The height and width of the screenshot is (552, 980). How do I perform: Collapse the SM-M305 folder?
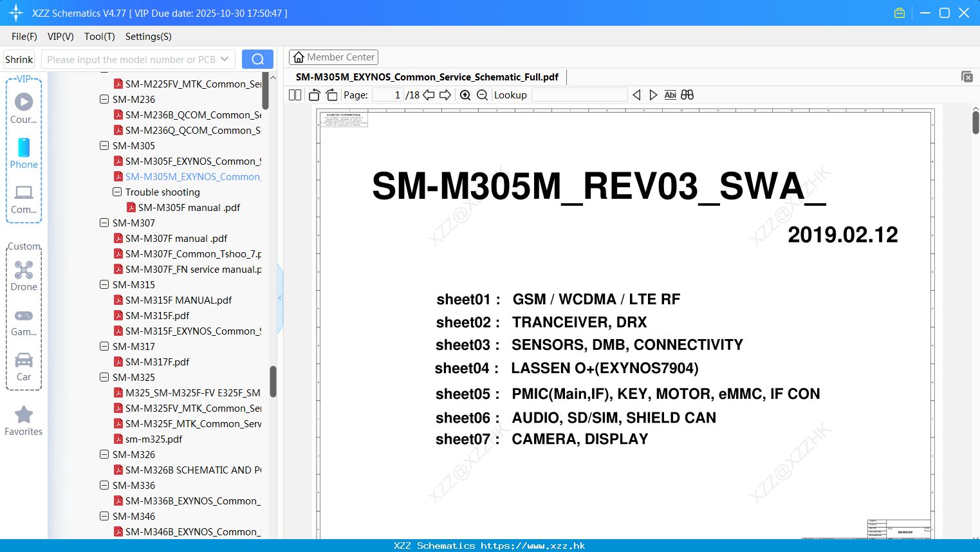104,145
